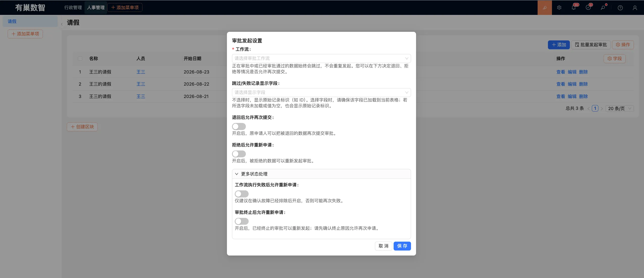Open the orange 操作 settings button

pos(623,45)
